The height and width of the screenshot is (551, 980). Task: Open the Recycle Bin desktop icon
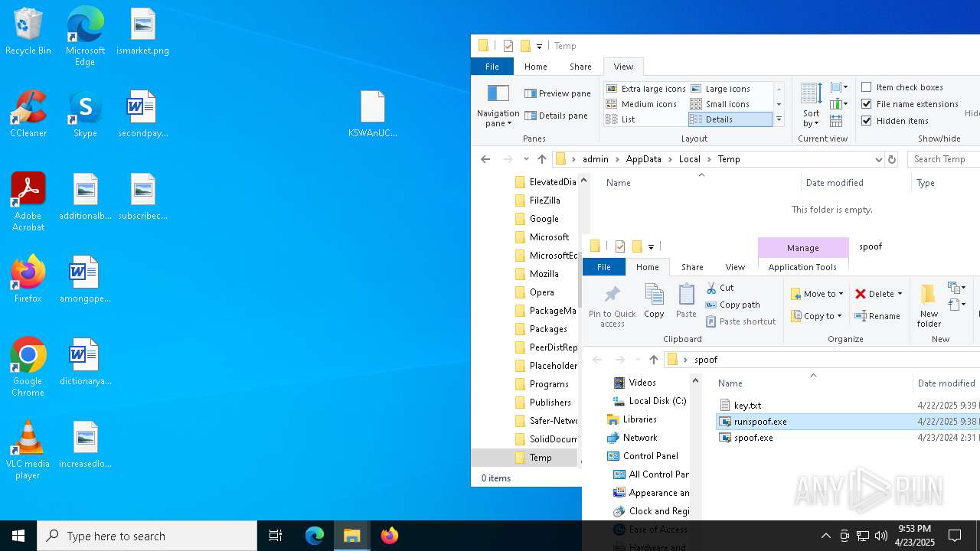(x=28, y=32)
